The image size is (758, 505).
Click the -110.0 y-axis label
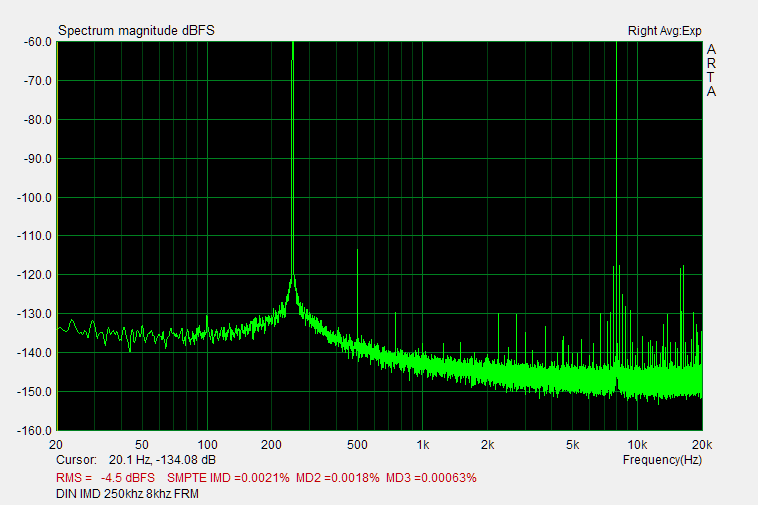tap(34, 236)
